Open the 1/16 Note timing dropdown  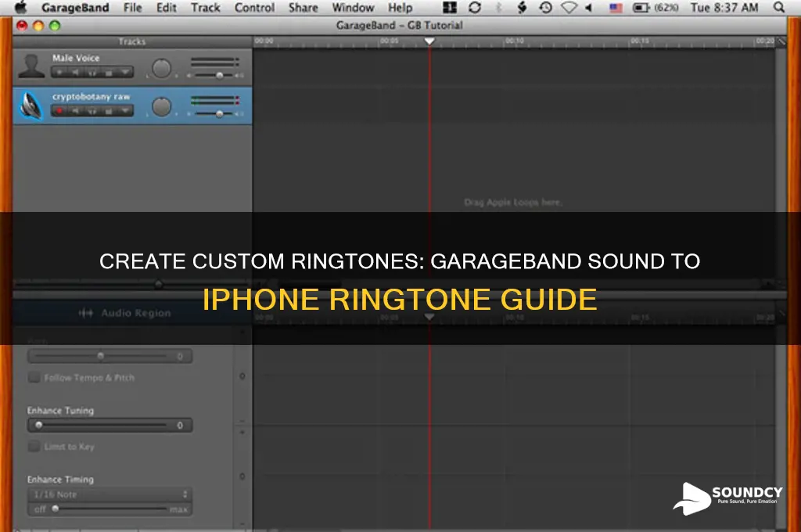tap(110, 494)
